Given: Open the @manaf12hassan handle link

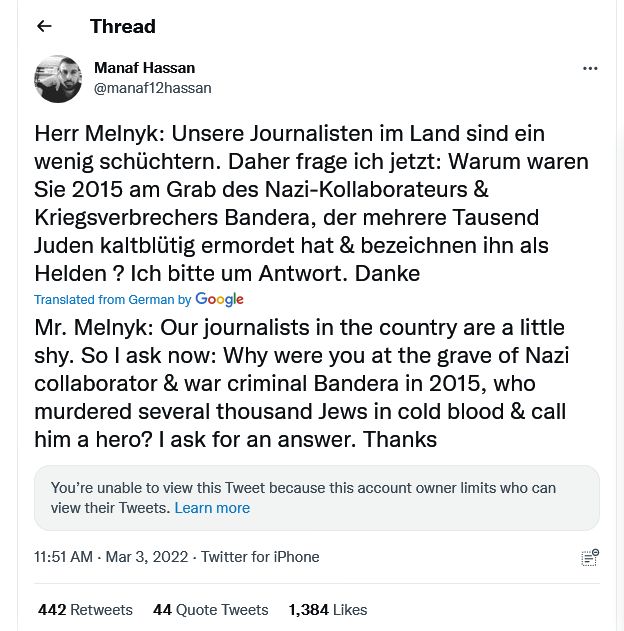Looking at the screenshot, I should [x=152, y=88].
